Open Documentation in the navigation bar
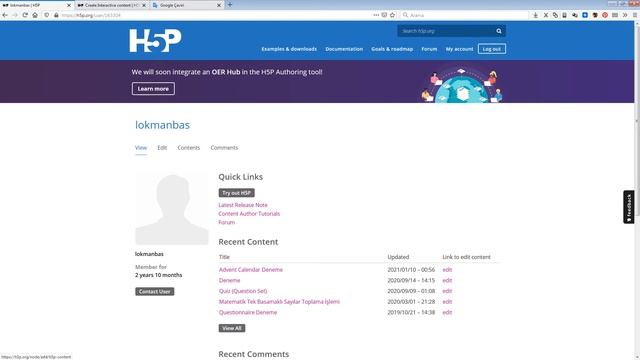 click(x=344, y=49)
